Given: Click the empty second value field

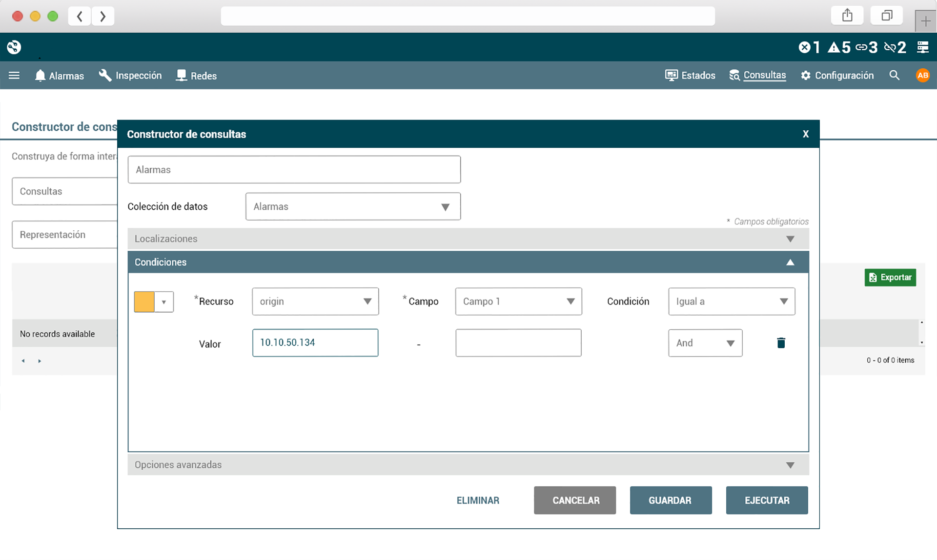Looking at the screenshot, I should click(518, 342).
